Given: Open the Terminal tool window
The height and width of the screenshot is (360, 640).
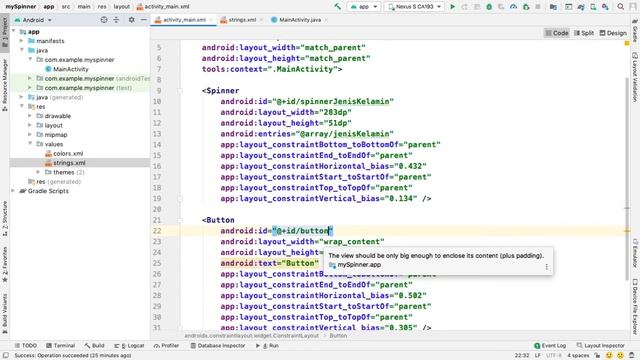Looking at the screenshot, I should click(x=60, y=346).
